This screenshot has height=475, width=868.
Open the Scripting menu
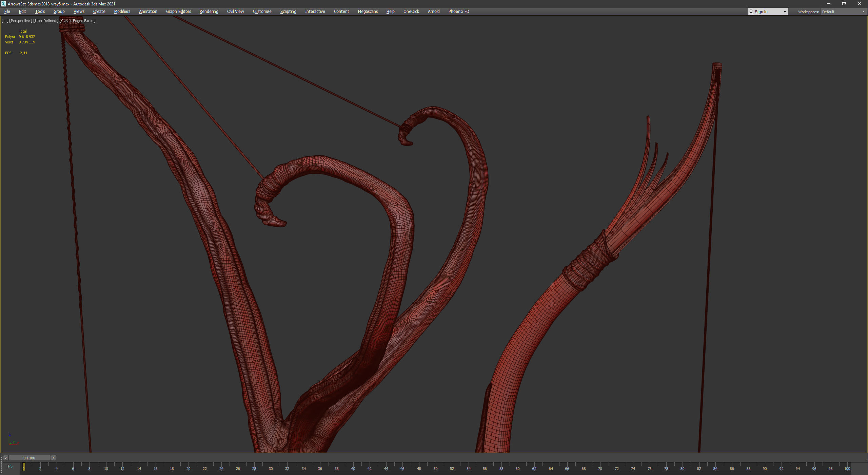tap(288, 12)
